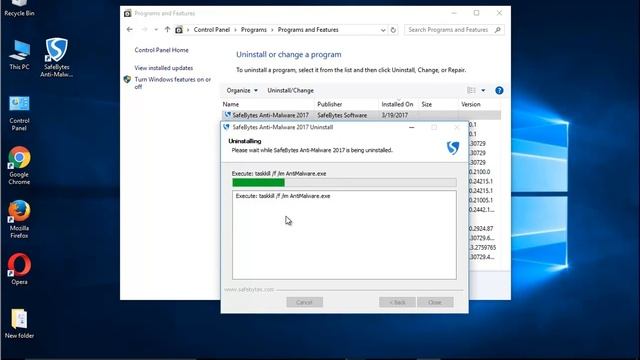
Task: Select the This PC desktop icon
Action: (19, 55)
